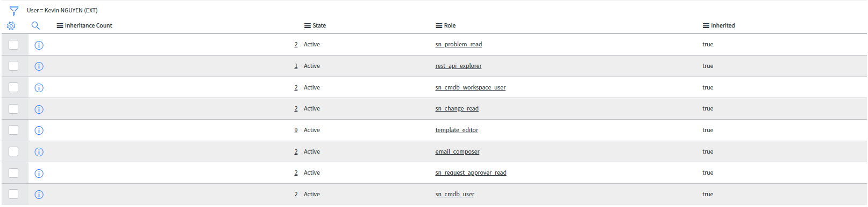Click the column search magnifier icon
The image size is (868, 207).
coord(35,25)
